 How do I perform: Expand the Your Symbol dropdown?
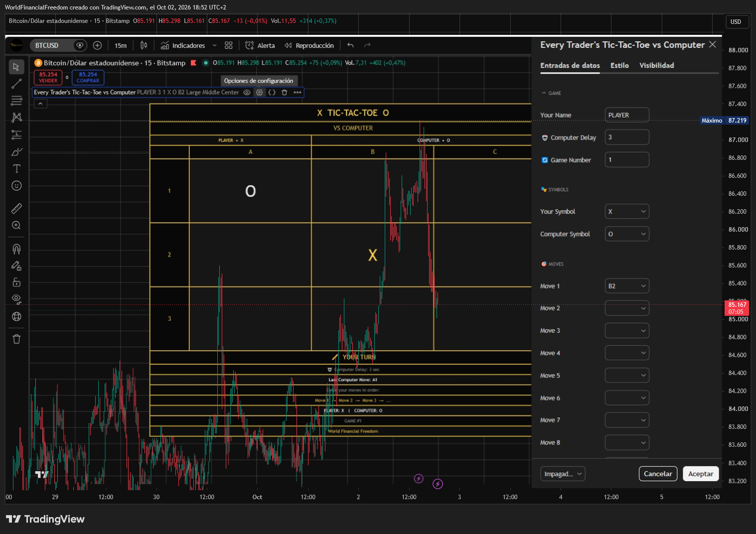pyautogui.click(x=627, y=212)
